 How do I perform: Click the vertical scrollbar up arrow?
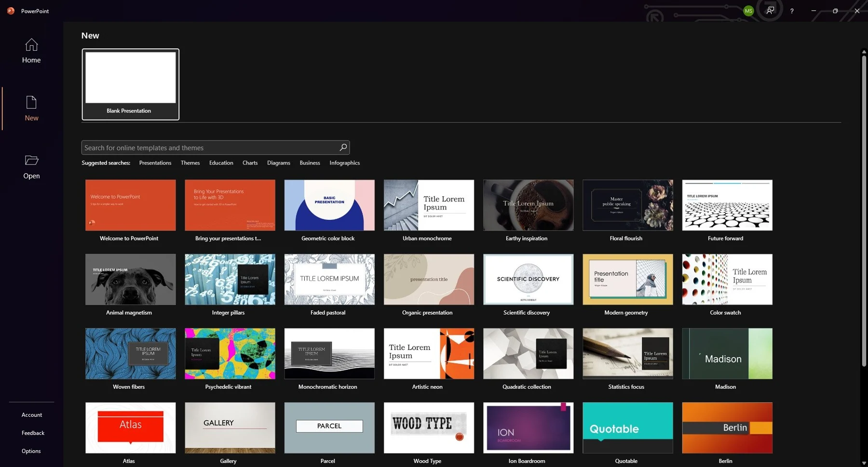864,52
